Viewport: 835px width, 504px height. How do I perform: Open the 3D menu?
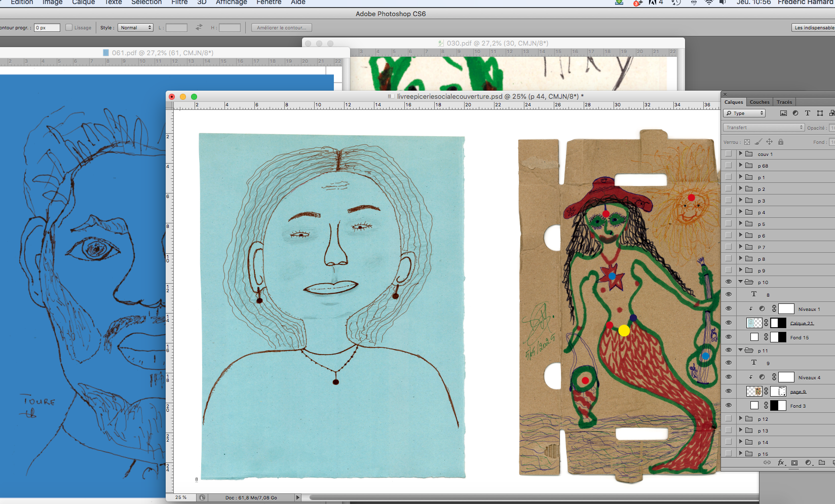[202, 3]
